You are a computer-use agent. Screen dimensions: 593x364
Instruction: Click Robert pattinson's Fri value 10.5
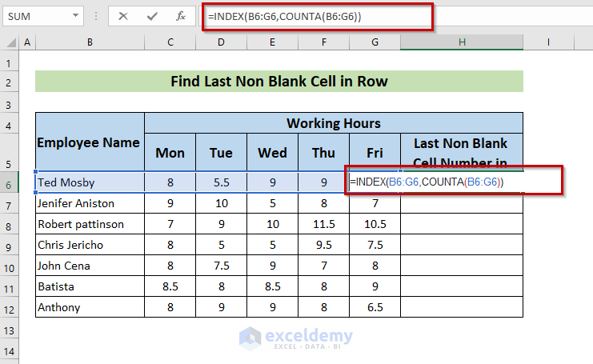coord(375,224)
